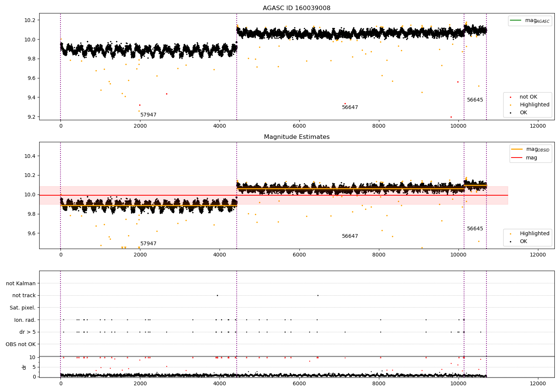
Task: Click the 12000 x-axis tick under bottom panel
Action: (x=538, y=383)
